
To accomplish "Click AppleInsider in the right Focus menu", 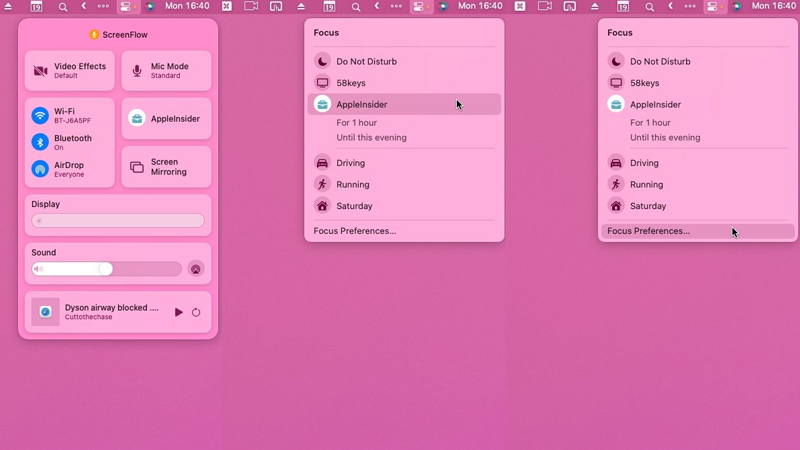I will 697,104.
